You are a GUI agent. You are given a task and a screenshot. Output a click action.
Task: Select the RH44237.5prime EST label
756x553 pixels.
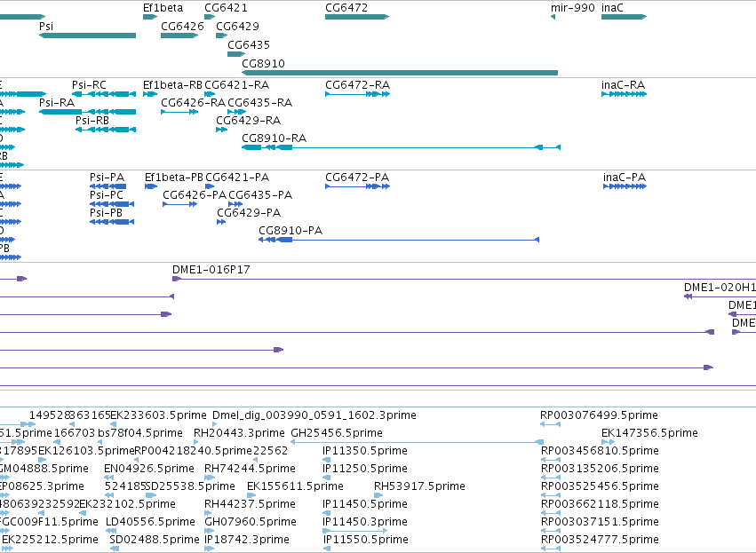click(x=250, y=504)
